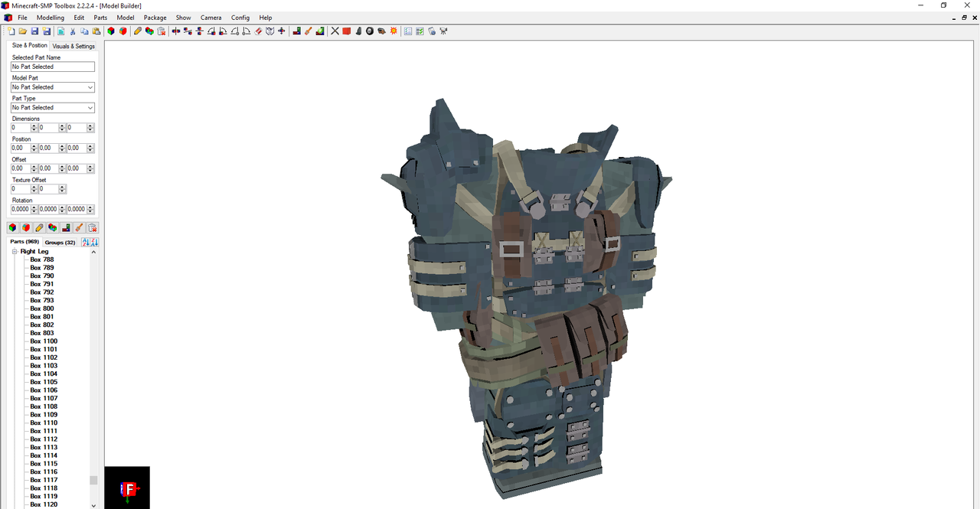Click the paintbrush icon above Parts list
The height and width of the screenshot is (509, 980).
click(x=79, y=227)
